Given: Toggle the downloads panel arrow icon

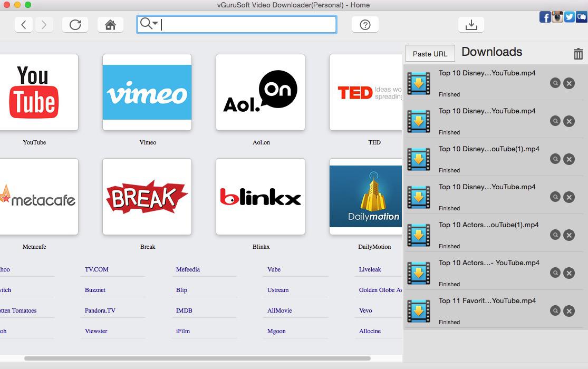Looking at the screenshot, I should (x=471, y=25).
